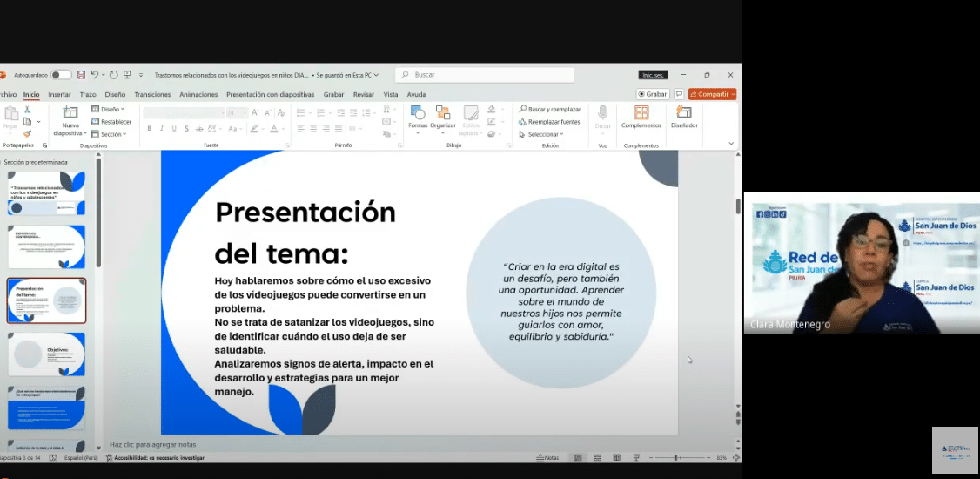
Task: Toggle bold text formatting
Action: point(150,129)
